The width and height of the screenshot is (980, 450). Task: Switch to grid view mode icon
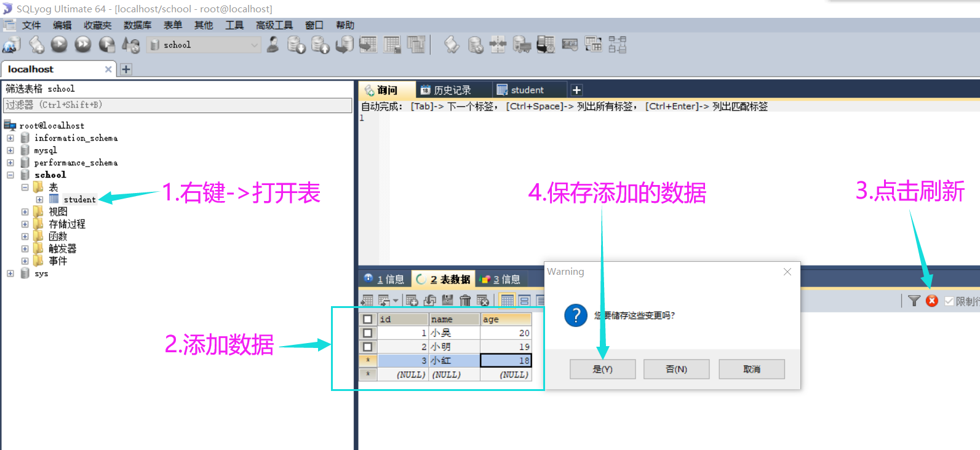coord(508,301)
